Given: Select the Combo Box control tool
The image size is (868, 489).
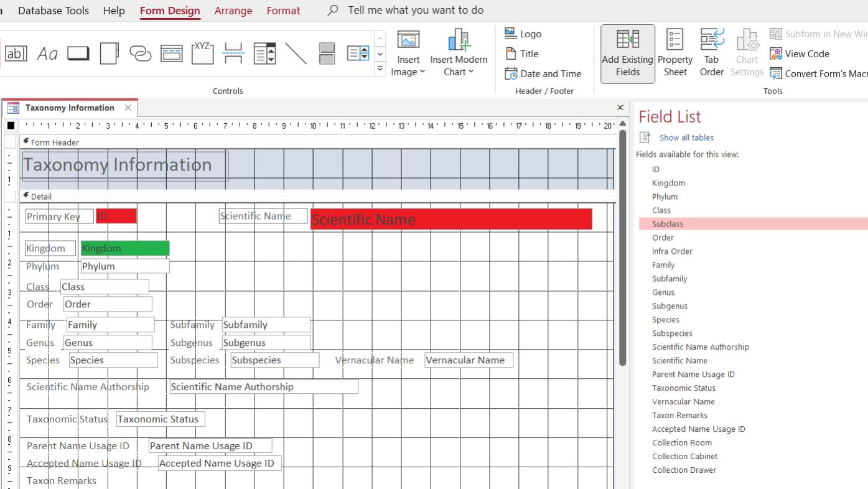Looking at the screenshot, I should [264, 54].
